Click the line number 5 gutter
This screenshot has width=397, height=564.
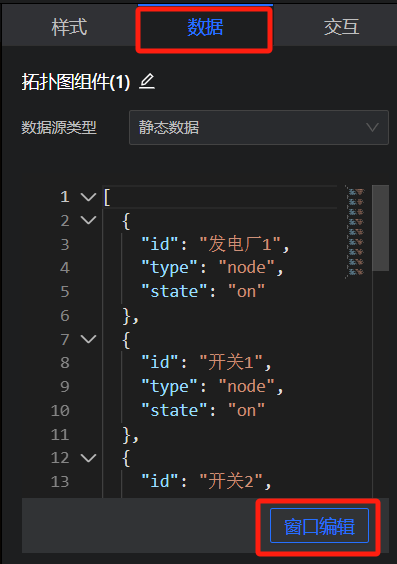point(65,292)
